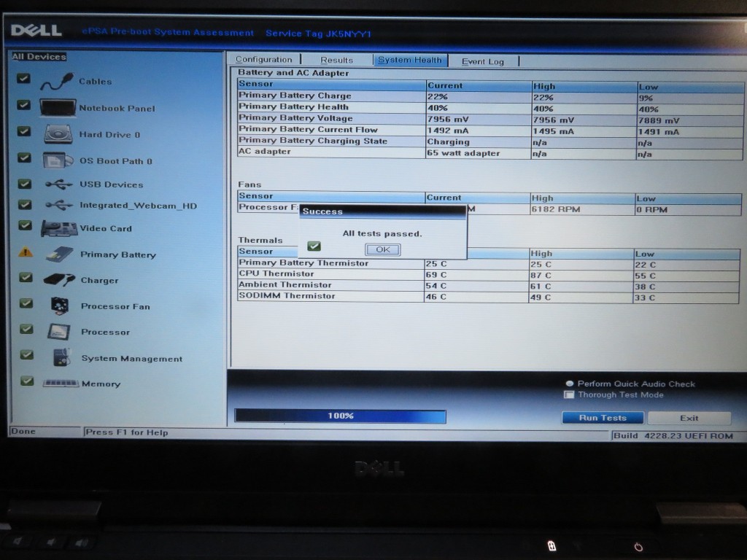Click the Processor Fan icon
Viewport: 747px width, 560px height.
(x=60, y=306)
